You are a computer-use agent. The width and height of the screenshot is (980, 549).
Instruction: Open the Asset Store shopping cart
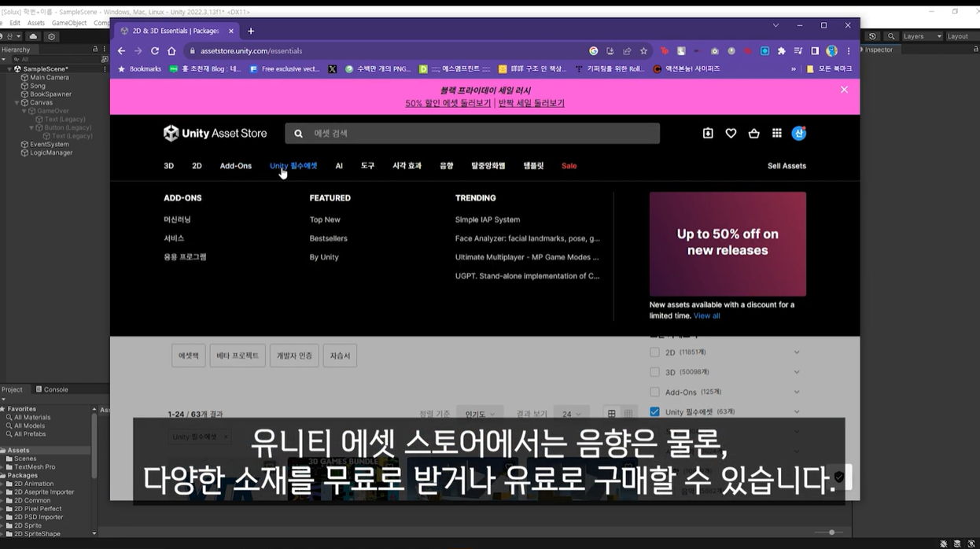tap(753, 133)
